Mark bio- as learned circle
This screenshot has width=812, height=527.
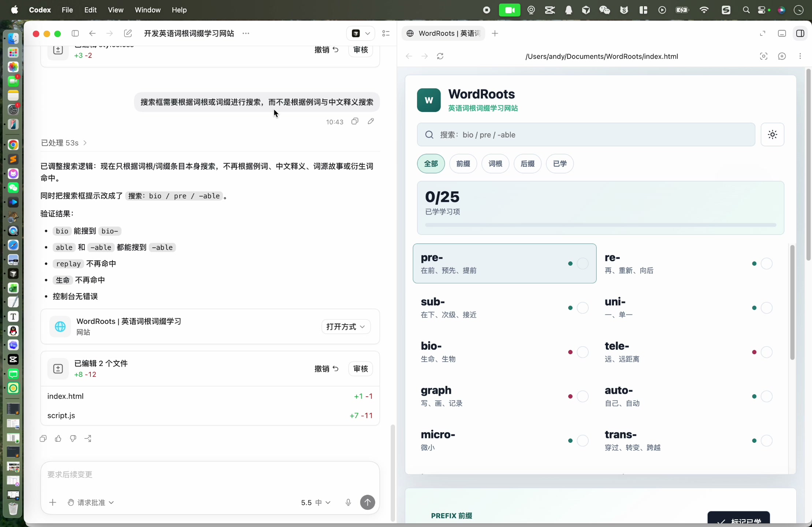coord(583,352)
